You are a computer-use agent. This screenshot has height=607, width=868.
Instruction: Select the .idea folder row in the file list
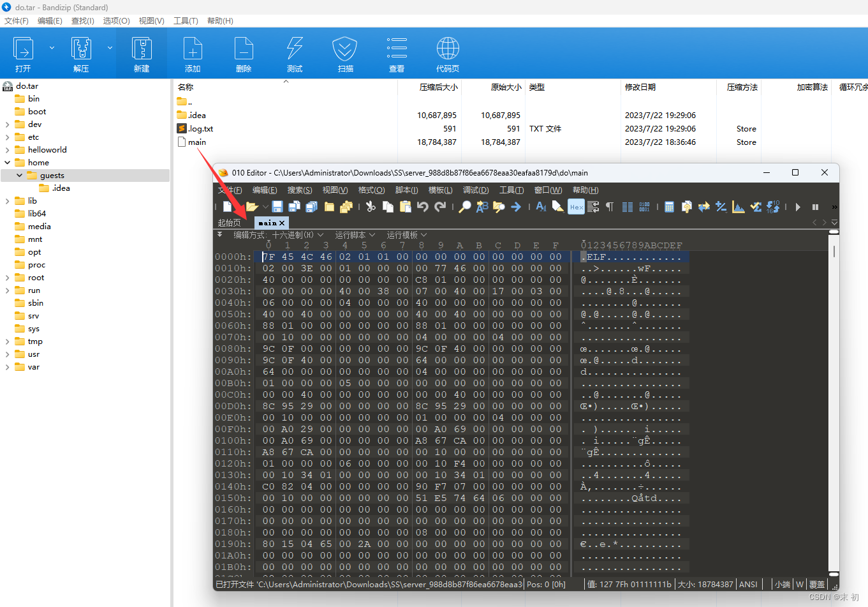(x=196, y=116)
